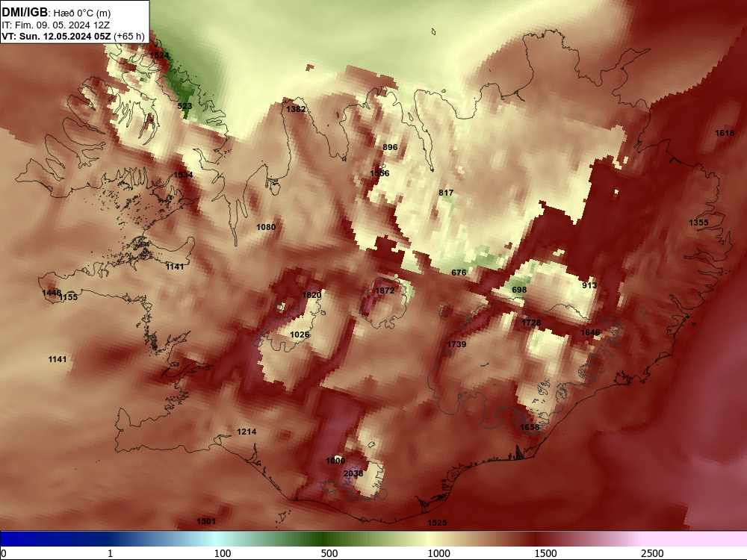Click the 1355 value on east coast
747x560 pixels.
point(698,223)
